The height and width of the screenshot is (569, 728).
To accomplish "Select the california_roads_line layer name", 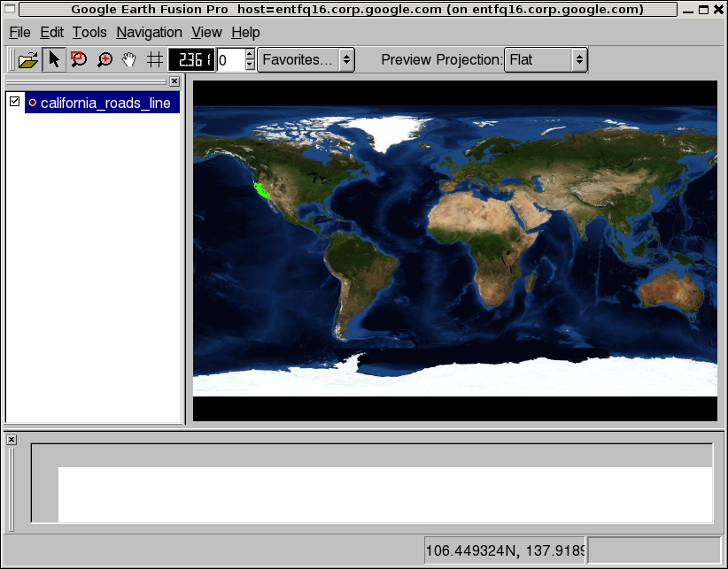I will click(105, 103).
